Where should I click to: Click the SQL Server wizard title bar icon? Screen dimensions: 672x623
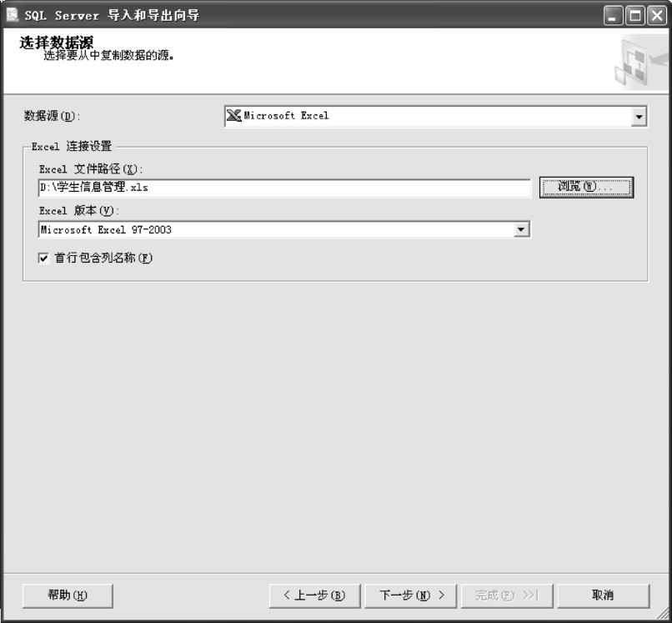click(12, 14)
